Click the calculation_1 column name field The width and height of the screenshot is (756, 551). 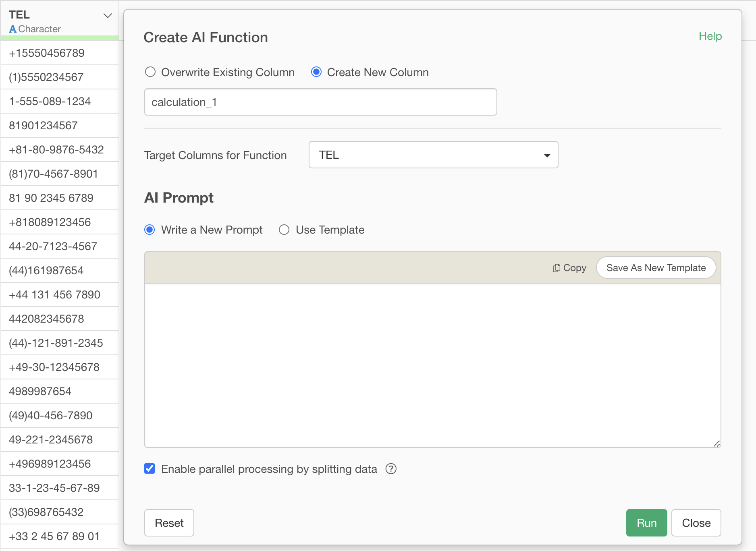point(320,102)
